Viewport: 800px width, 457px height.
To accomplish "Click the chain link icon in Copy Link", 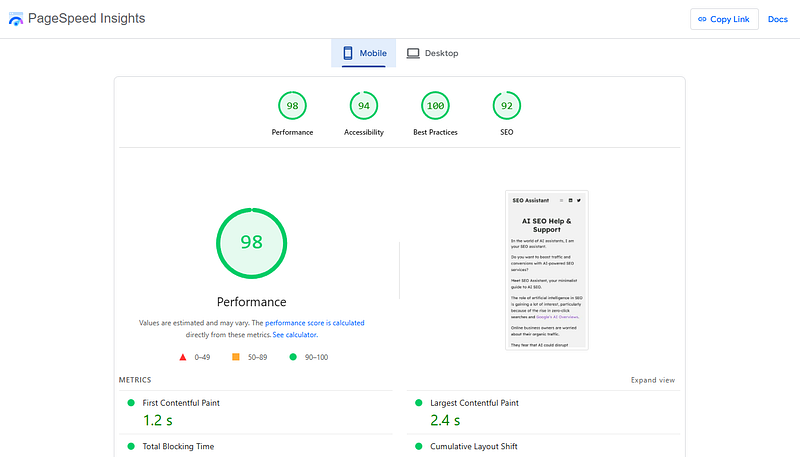I will (x=702, y=19).
